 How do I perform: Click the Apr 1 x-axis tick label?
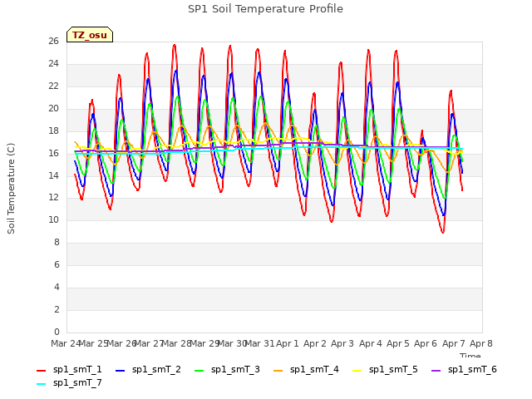click(288, 343)
